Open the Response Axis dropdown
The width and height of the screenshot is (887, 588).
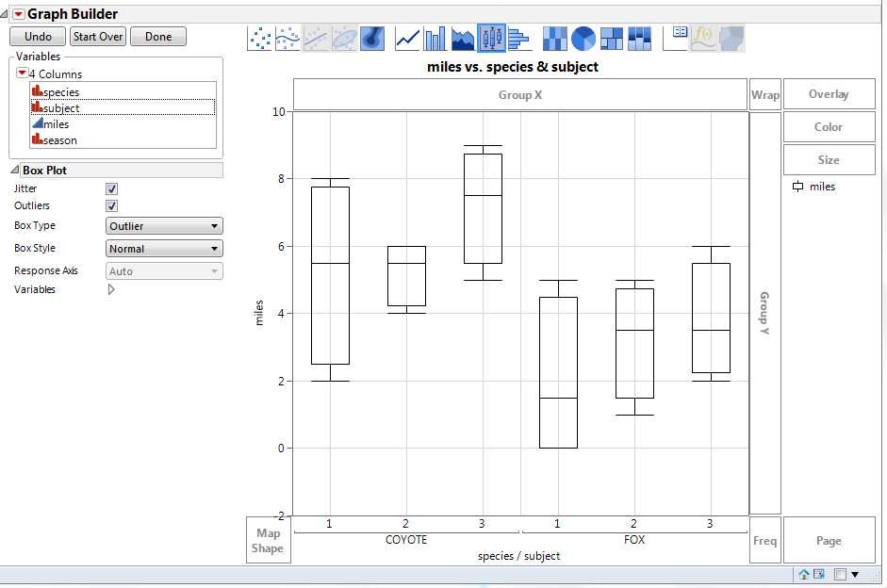[x=164, y=271]
